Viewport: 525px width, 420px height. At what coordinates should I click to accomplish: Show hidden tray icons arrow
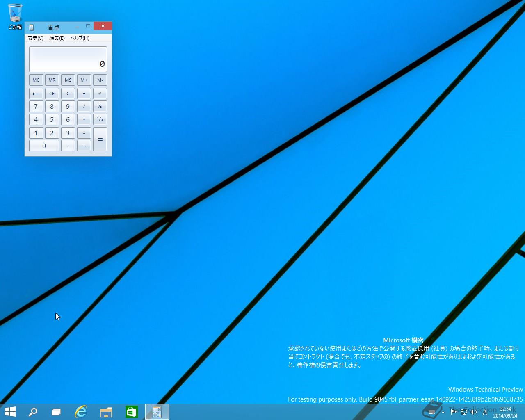pos(443,412)
